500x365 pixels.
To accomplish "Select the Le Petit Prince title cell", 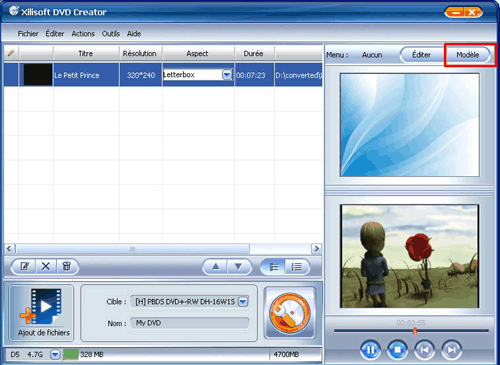I will pos(86,75).
